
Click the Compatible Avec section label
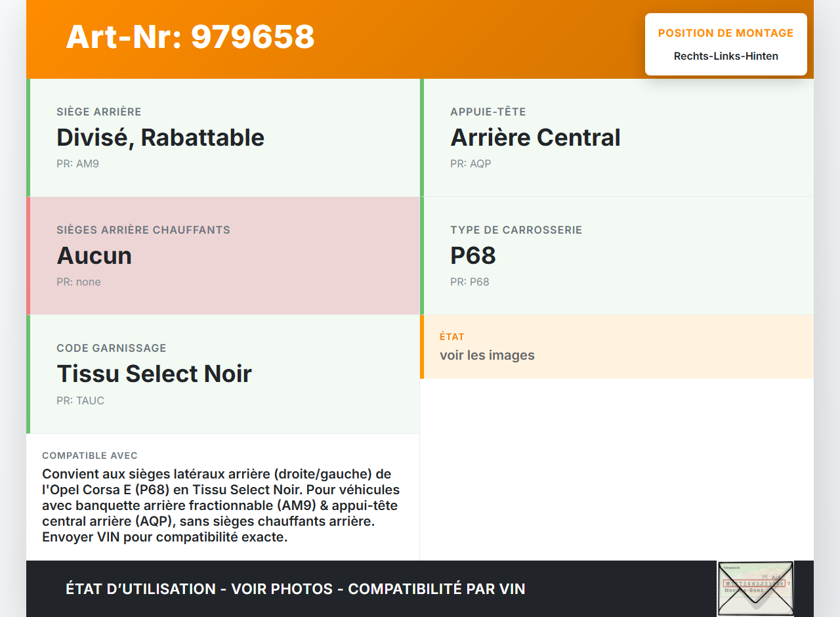click(x=90, y=456)
